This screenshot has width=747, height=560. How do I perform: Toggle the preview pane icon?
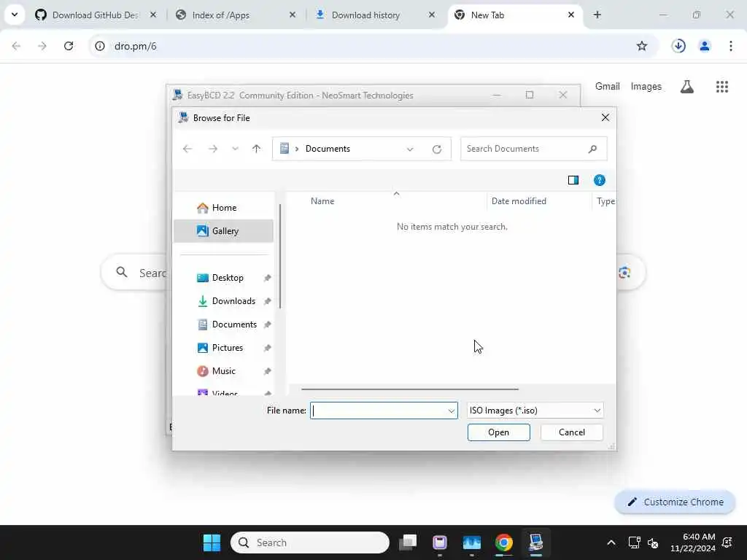[x=573, y=180]
